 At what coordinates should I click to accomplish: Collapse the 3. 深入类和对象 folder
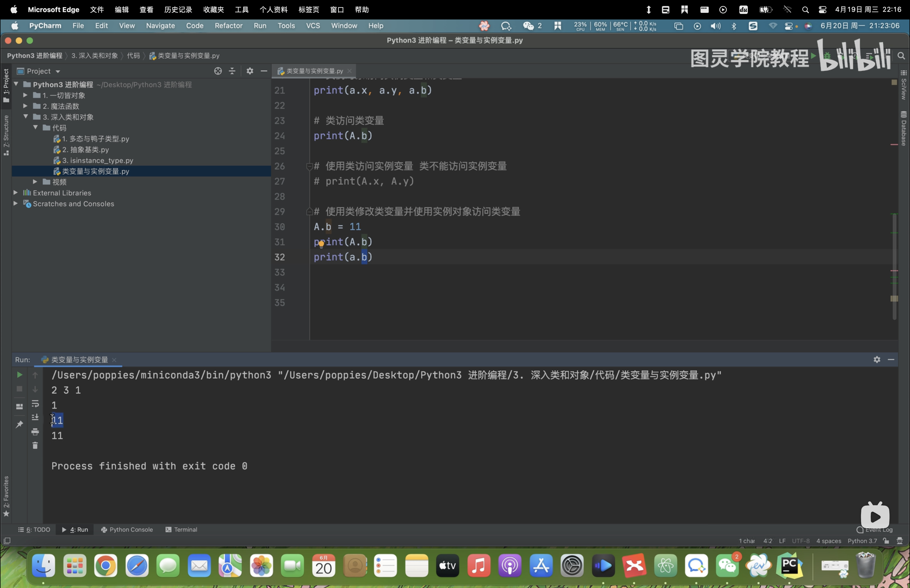[x=25, y=116]
